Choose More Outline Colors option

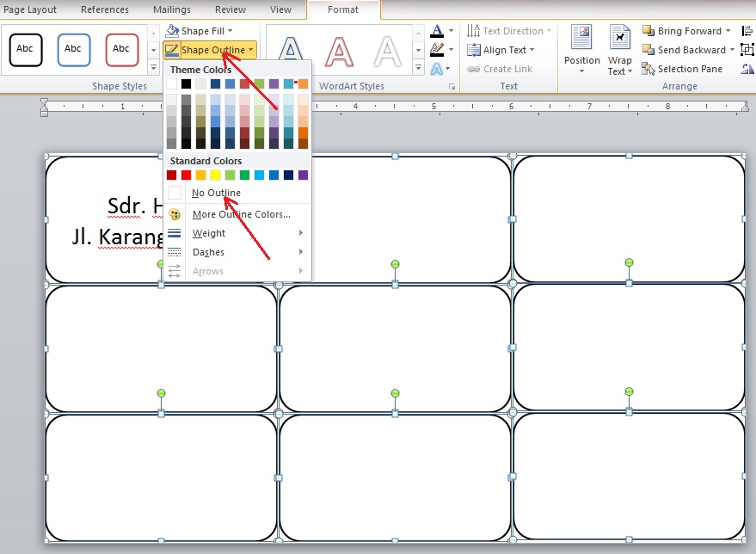pos(241,214)
